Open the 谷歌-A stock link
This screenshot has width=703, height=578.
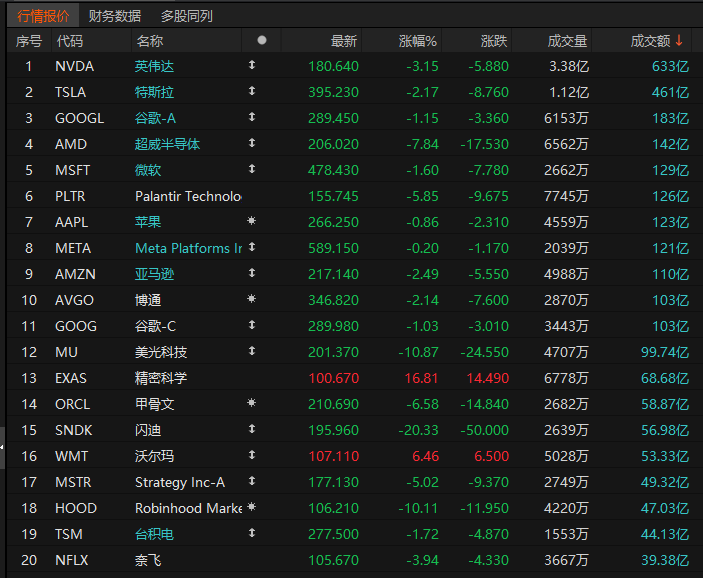coord(156,118)
